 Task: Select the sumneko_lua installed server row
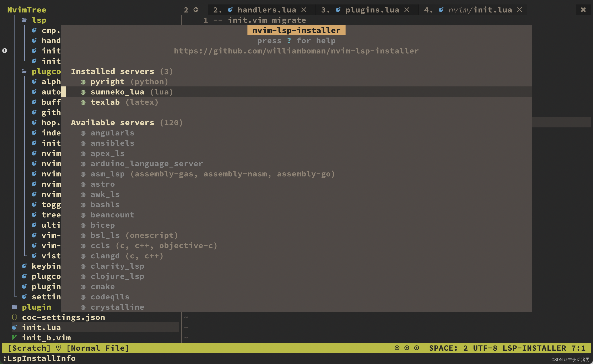[x=117, y=92]
